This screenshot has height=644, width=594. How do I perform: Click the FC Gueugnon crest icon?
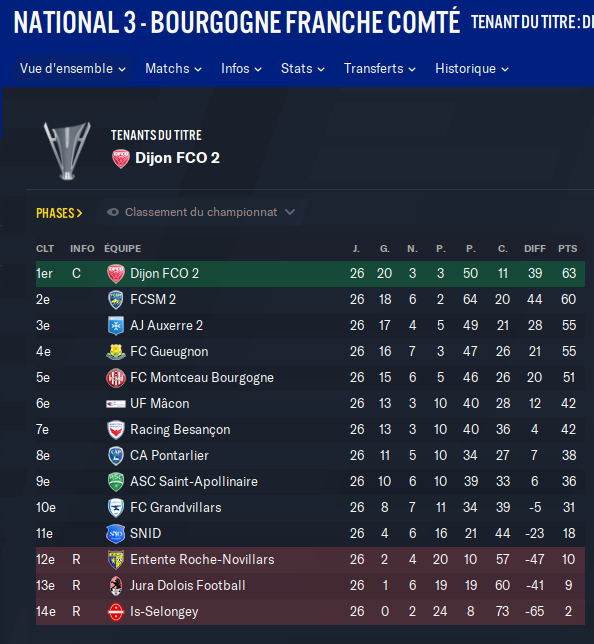point(116,352)
